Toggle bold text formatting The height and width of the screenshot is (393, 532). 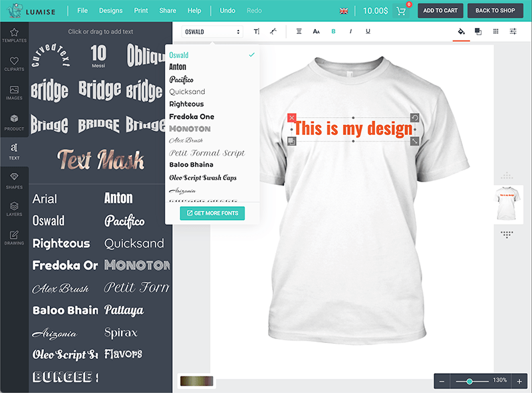click(x=333, y=31)
